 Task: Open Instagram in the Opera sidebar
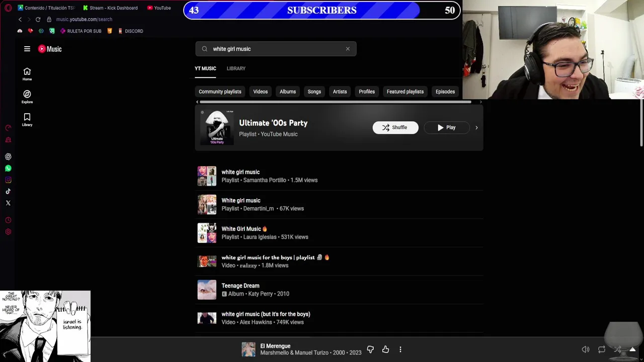(8, 180)
